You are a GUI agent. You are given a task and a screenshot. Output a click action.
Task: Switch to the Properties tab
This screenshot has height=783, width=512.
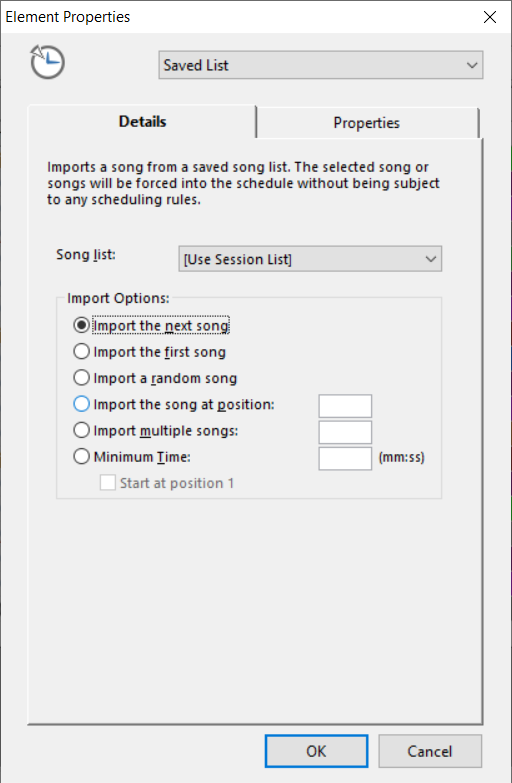pos(367,123)
